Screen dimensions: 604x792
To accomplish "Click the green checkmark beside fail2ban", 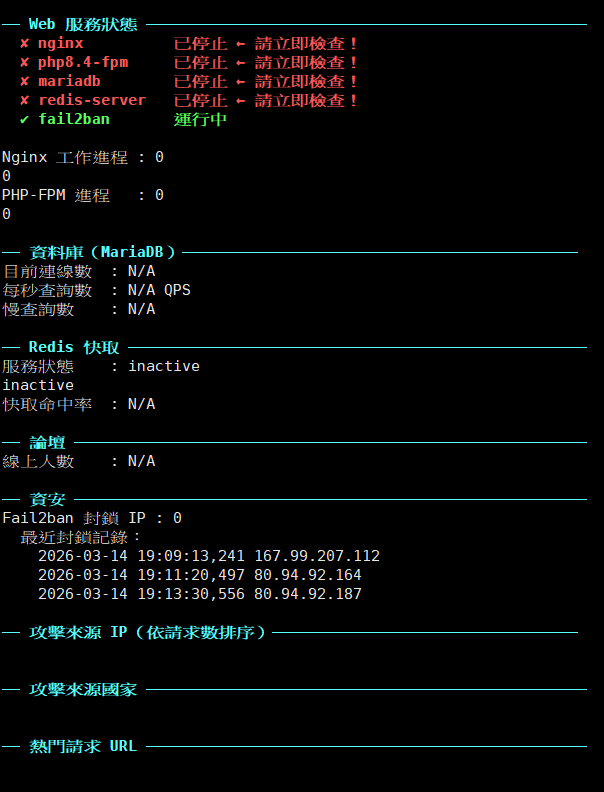I will coord(24,120).
